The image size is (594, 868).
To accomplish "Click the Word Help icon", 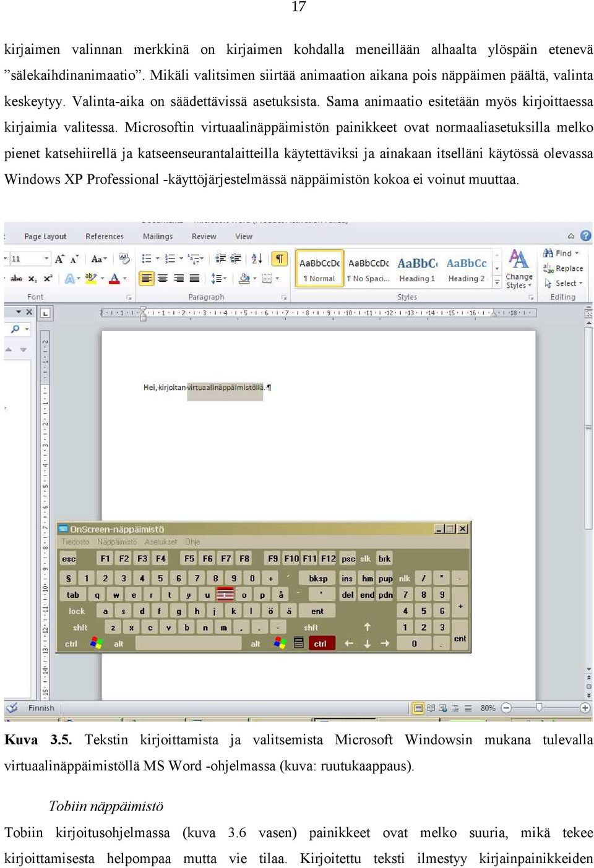I will click(x=586, y=236).
